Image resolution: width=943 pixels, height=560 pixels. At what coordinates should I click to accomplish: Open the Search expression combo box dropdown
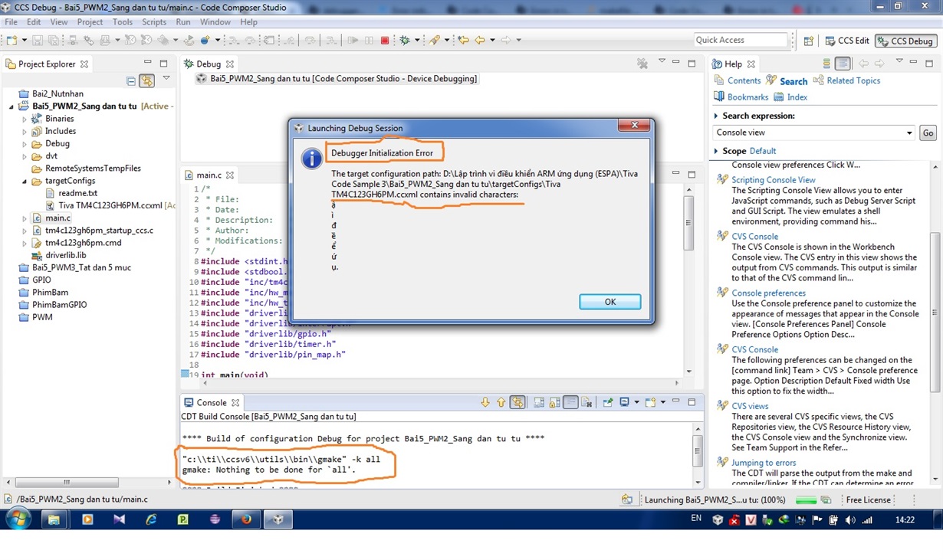909,133
